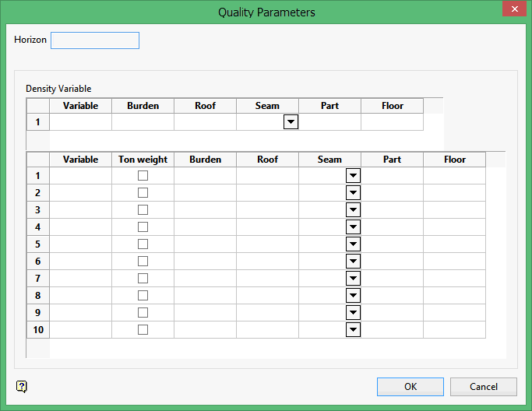Screen dimensions: 532x411
Task: Select row header number 10
Action: point(38,330)
